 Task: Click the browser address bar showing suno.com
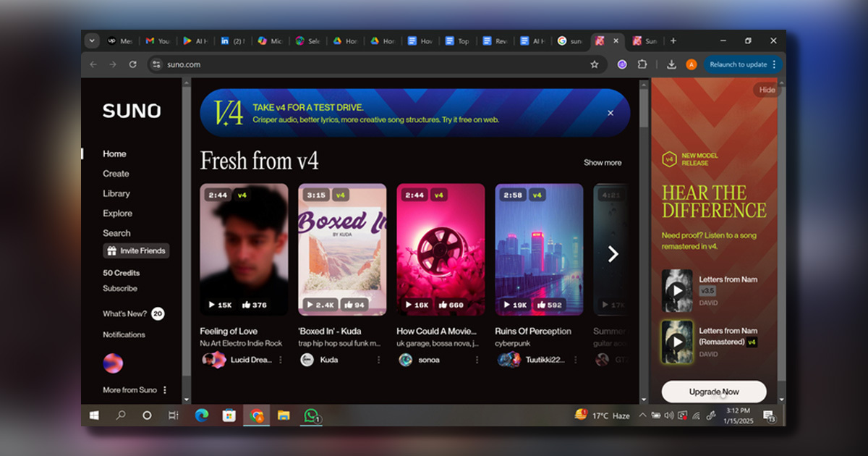coord(376,64)
